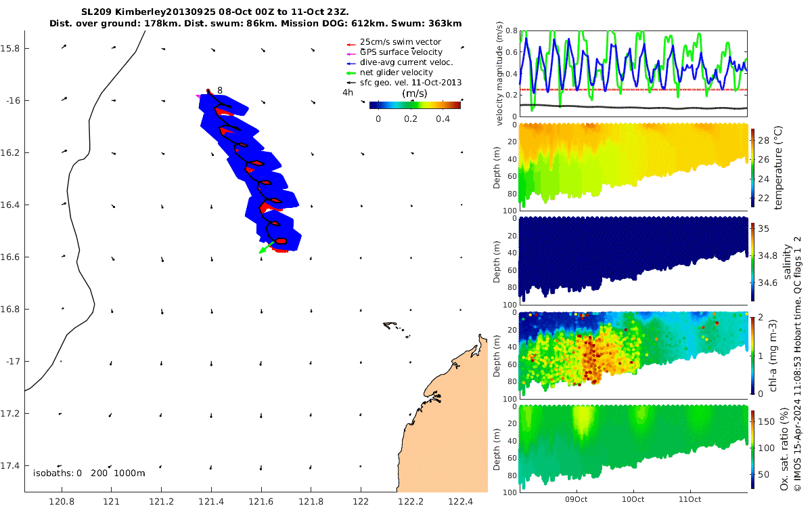Click the temperature depth section plot
This screenshot has height=508, width=812.
(x=633, y=167)
